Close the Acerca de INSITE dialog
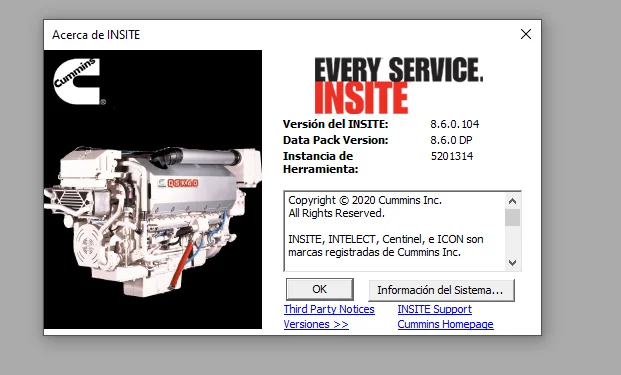The height and width of the screenshot is (375, 621). [x=526, y=34]
